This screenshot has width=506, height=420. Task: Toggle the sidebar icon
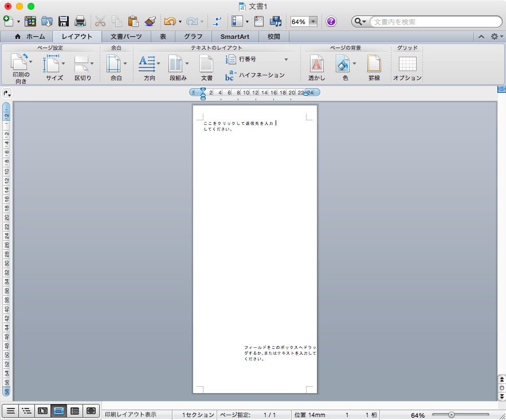coord(237,21)
